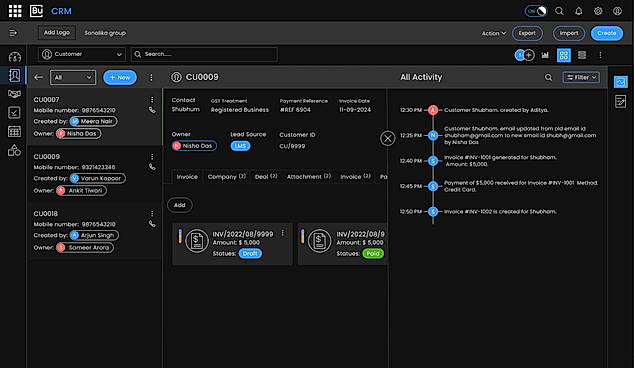
Task: Switch to Company (2) tab
Action: click(x=226, y=177)
